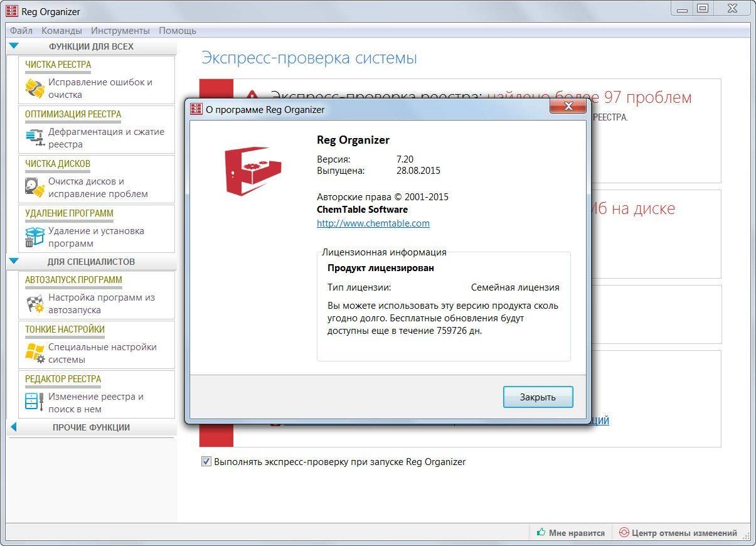Click the fine tweaks Windows flag icon

pos(35,353)
